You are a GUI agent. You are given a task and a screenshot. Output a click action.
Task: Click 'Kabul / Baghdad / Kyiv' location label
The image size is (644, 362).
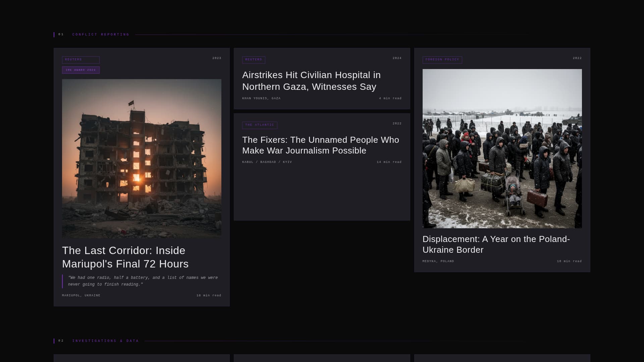[x=267, y=162]
